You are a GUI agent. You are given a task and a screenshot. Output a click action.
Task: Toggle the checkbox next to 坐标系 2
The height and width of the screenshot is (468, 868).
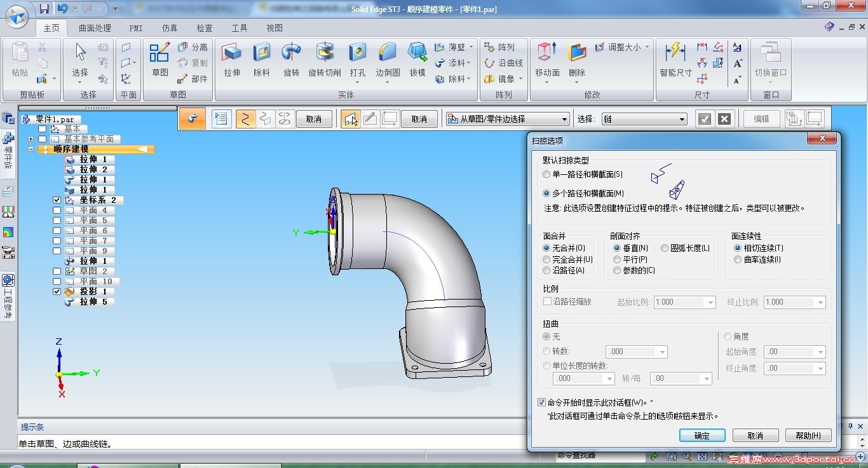pyautogui.click(x=58, y=200)
